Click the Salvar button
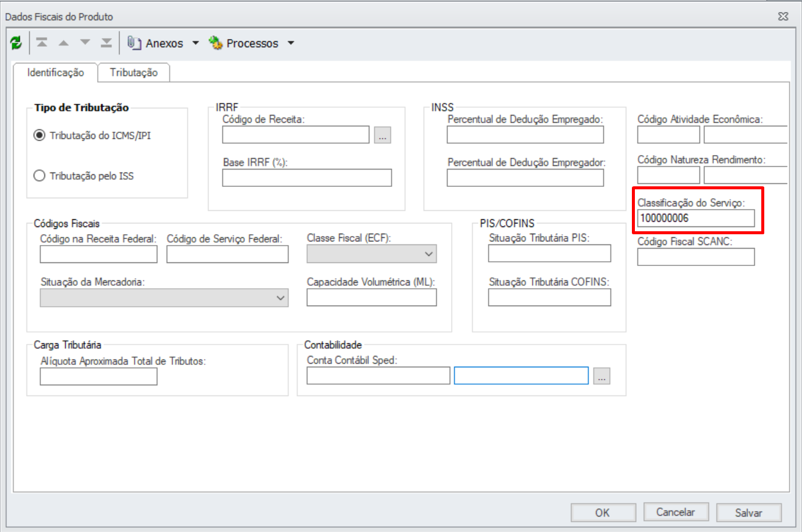The height and width of the screenshot is (532, 802). (749, 512)
